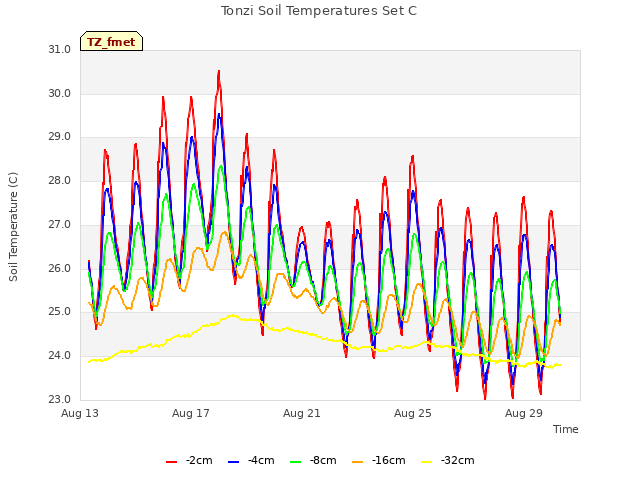Click the 29.0 y-axis tick label
640x480 pixels.
click(60, 137)
